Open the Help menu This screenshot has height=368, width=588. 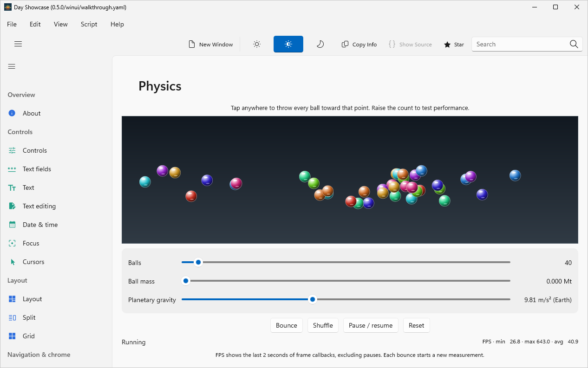pyautogui.click(x=117, y=24)
